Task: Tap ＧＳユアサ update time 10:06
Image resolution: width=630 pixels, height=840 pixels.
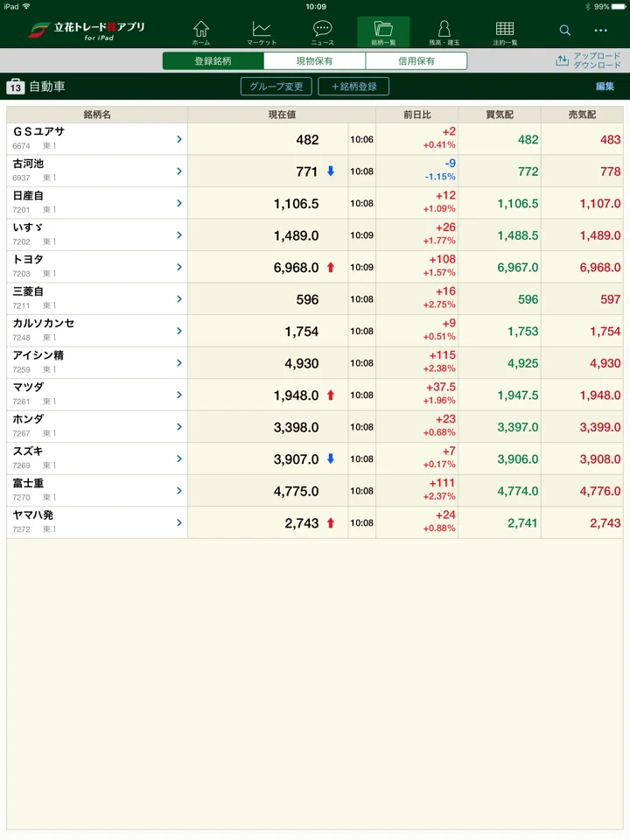Action: 361,139
